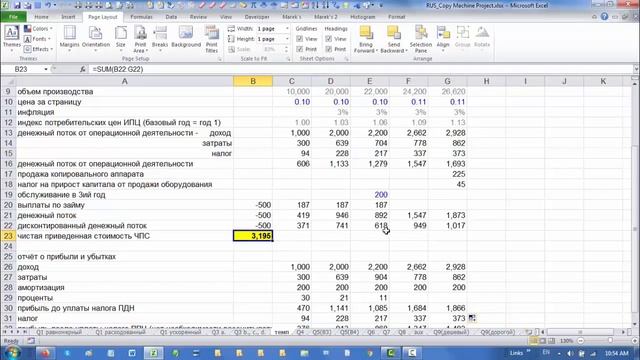Screen dimensions: 640x360
Task: Open the page Orientation options
Action: click(x=96, y=38)
